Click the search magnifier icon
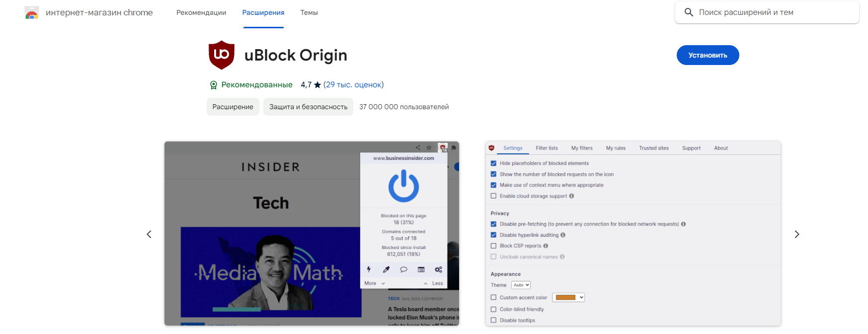This screenshot has height=334, width=868. tap(689, 12)
